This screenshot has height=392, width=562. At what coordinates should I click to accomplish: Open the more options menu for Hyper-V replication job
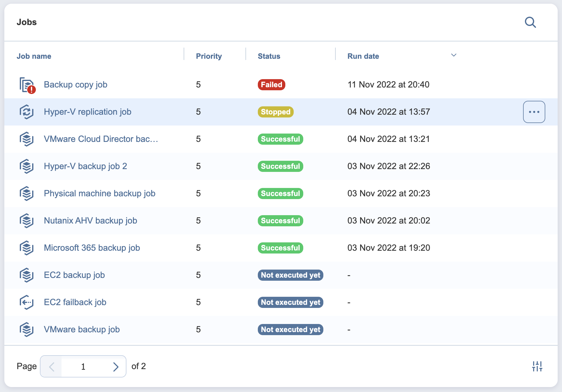[534, 112]
